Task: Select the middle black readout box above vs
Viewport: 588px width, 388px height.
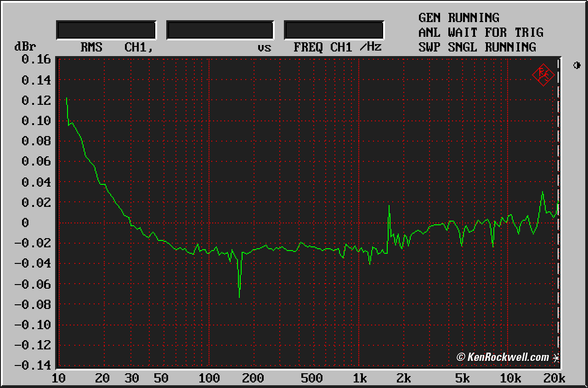Action: [220, 30]
